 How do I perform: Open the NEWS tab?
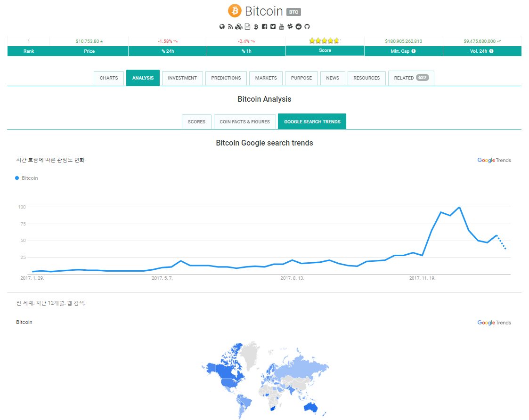[333, 78]
